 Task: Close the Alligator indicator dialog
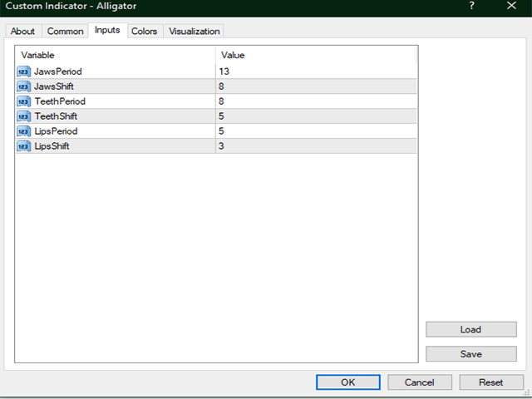512,6
